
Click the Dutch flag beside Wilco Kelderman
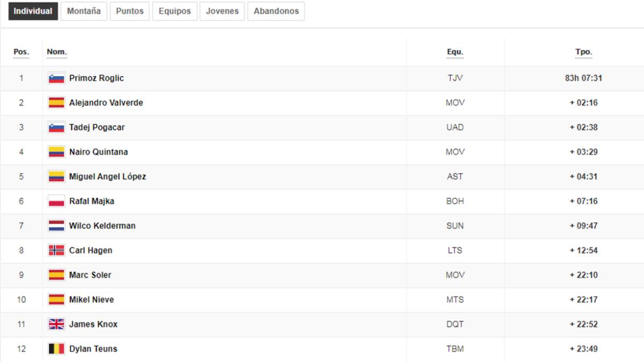(x=56, y=226)
